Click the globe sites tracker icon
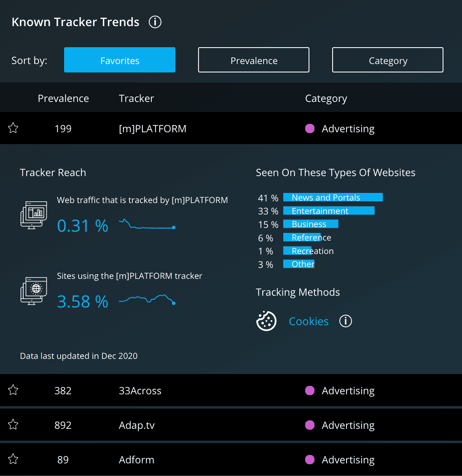The height and width of the screenshot is (476, 462). [34, 291]
